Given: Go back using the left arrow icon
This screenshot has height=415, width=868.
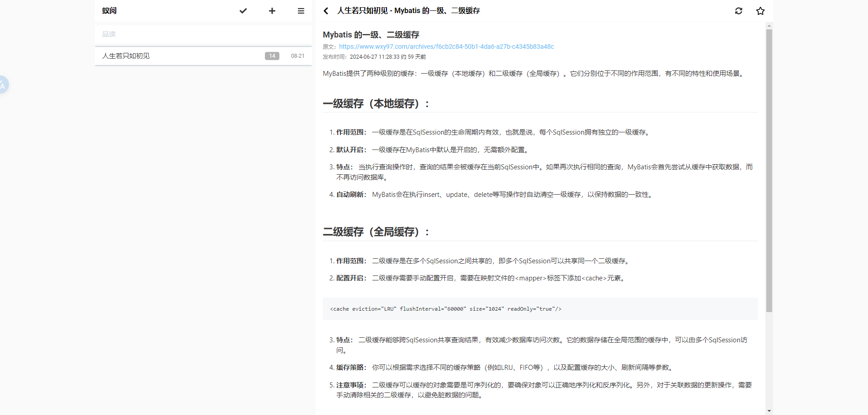Looking at the screenshot, I should 326,11.
